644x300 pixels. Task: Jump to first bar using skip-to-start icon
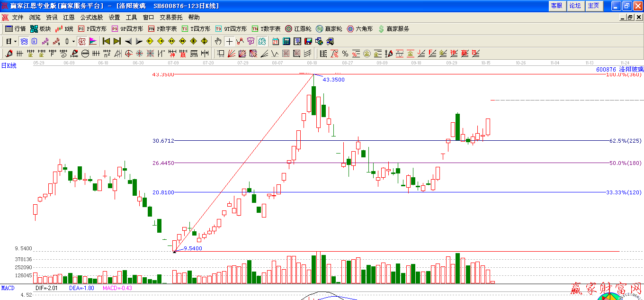tap(106, 41)
